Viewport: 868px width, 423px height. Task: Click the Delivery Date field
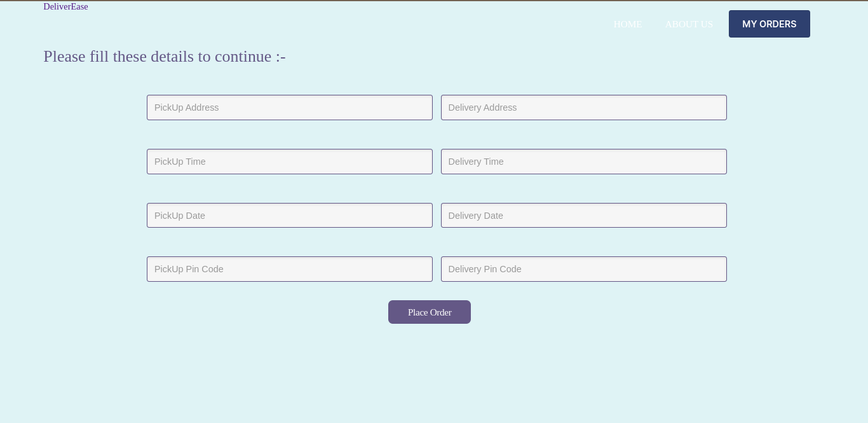(583, 215)
